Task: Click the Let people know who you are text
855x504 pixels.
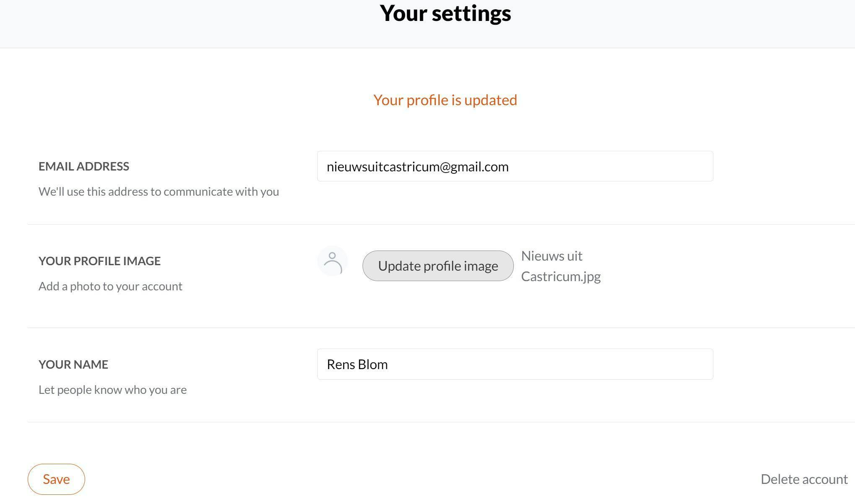Action: (112, 390)
